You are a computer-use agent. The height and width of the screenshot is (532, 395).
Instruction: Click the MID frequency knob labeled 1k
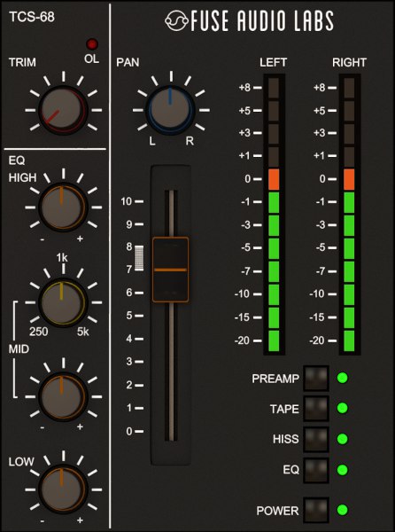pos(63,302)
